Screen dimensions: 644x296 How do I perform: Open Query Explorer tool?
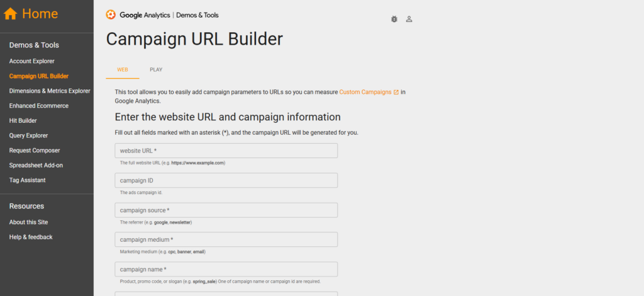click(x=28, y=135)
